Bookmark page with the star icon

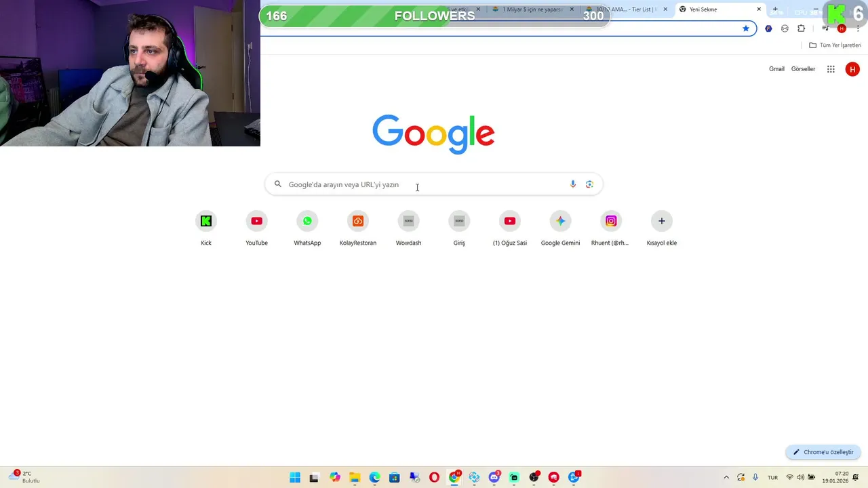[x=746, y=28]
